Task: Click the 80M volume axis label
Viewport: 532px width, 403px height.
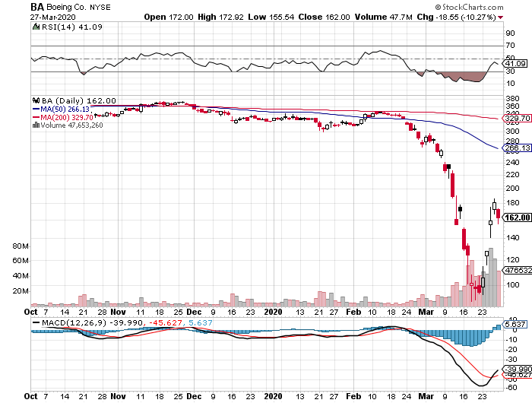Action: click(x=21, y=246)
